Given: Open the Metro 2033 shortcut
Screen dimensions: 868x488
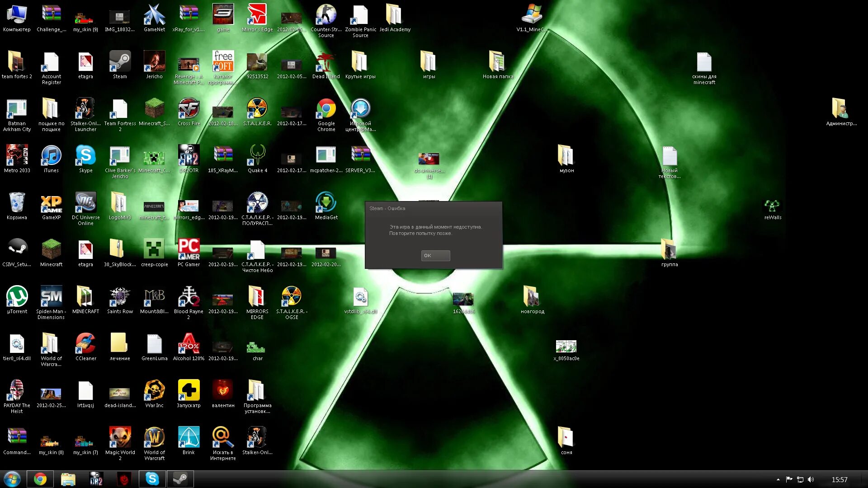Looking at the screenshot, I should pyautogui.click(x=17, y=155).
